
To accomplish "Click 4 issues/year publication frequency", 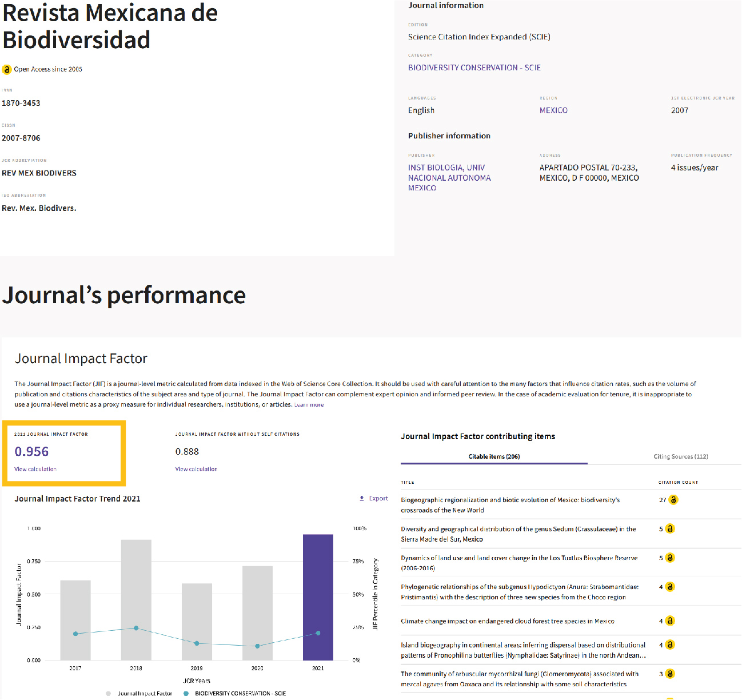I will tap(695, 168).
